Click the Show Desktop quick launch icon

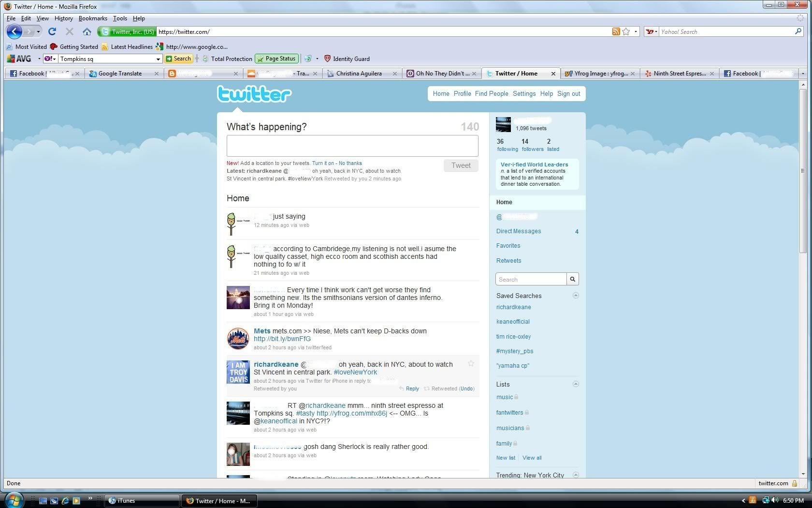(x=43, y=501)
